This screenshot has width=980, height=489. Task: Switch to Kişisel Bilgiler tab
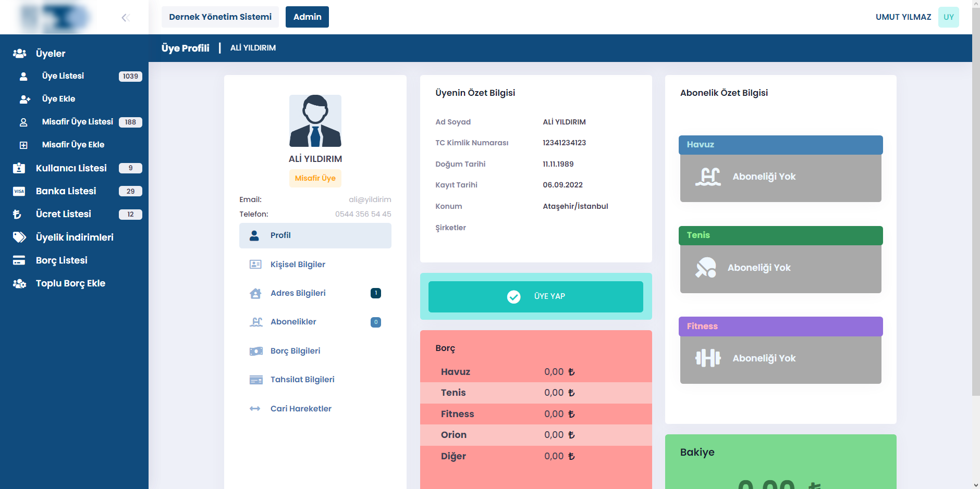pos(298,265)
